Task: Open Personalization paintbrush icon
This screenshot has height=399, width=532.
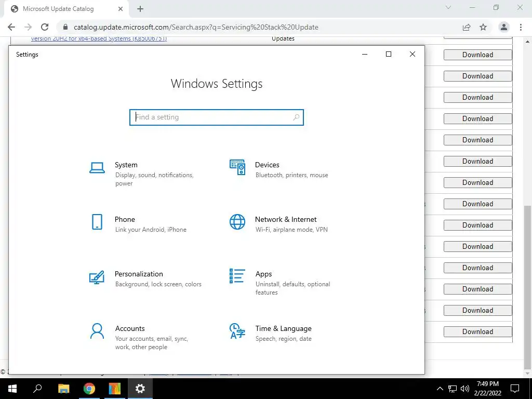Action: (x=97, y=277)
